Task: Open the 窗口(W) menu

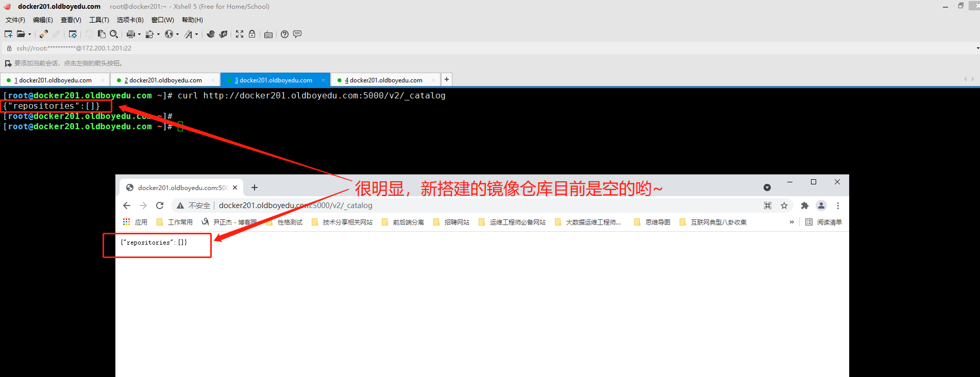Action: [163, 20]
